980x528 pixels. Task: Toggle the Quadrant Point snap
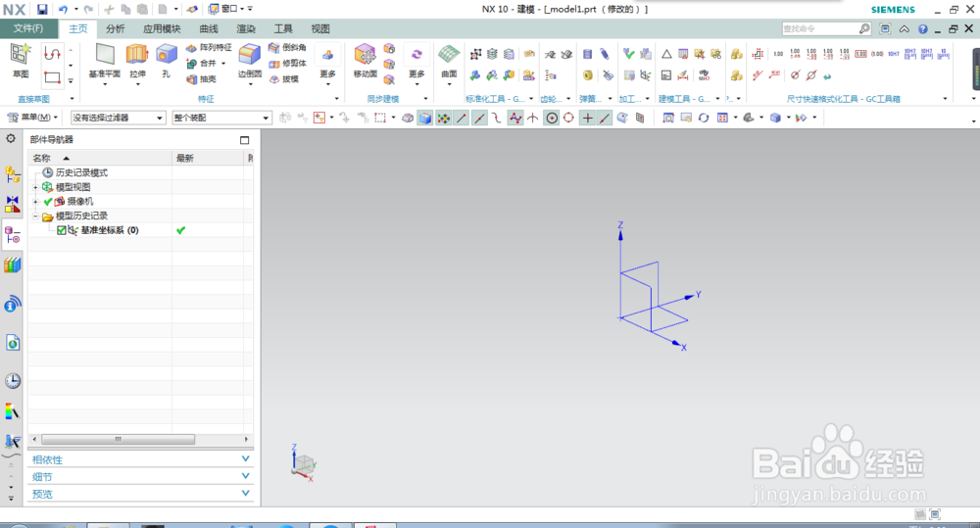coord(568,118)
